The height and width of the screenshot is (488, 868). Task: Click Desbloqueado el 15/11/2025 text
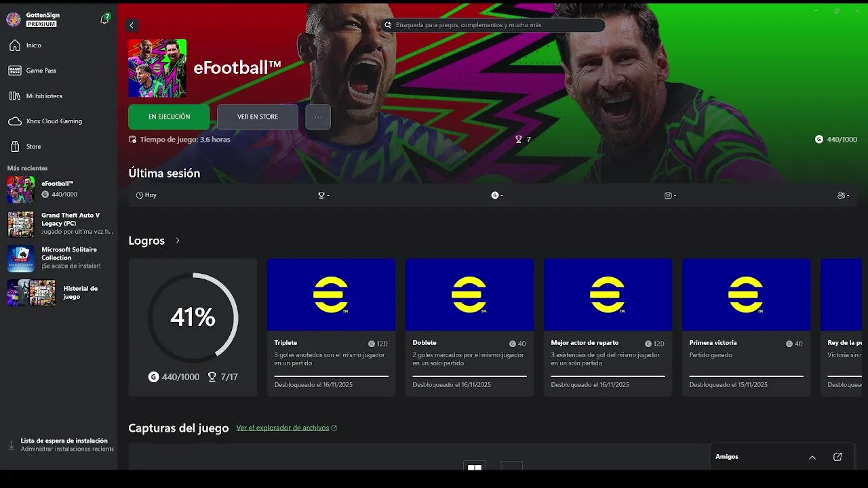728,385
